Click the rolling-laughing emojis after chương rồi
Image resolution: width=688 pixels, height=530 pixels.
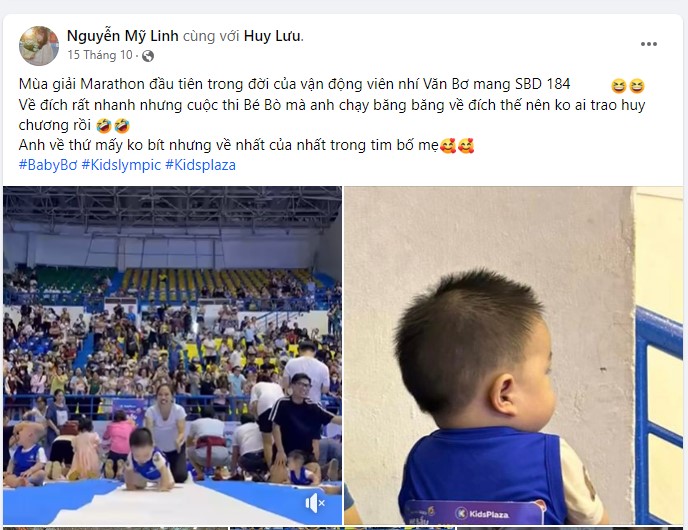tap(113, 126)
